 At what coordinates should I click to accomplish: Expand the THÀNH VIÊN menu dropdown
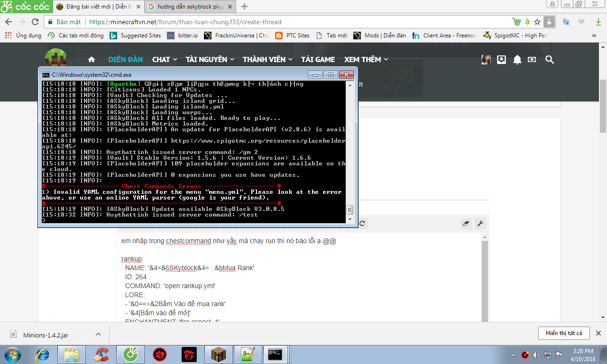click(x=268, y=59)
